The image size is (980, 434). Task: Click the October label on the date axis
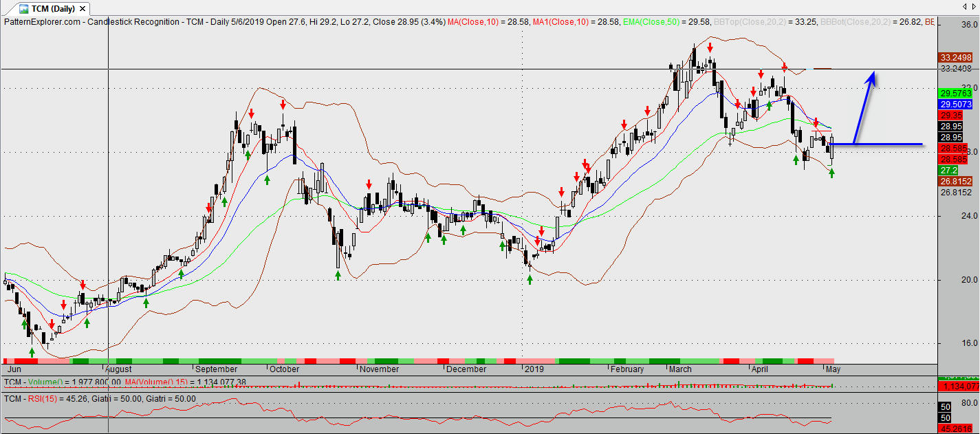click(284, 369)
